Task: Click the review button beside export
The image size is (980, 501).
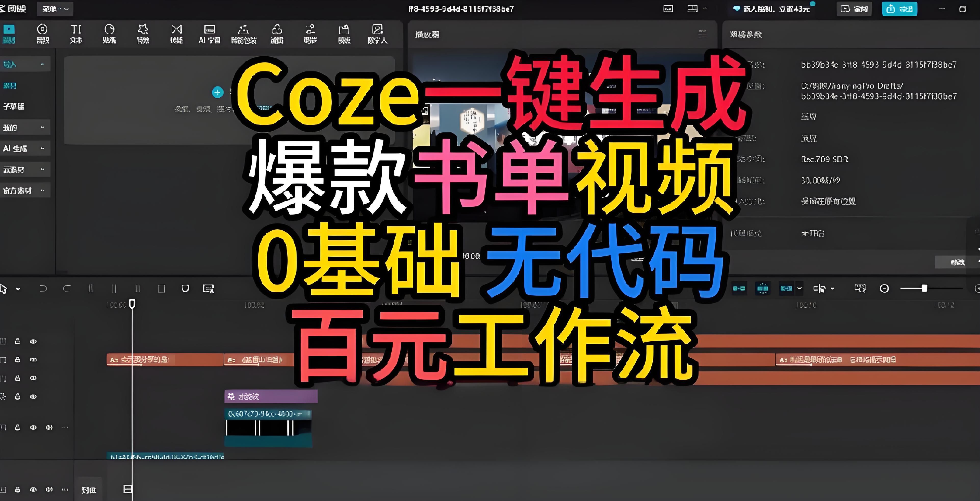Action: (854, 9)
